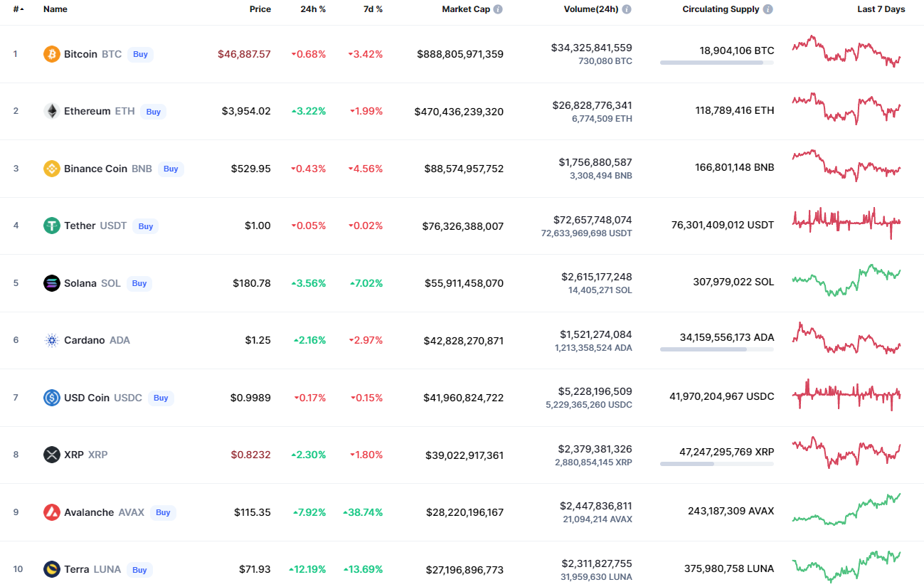Open Bitcoin's 7-day price sparkline chart
924x587 pixels.
coord(846,51)
